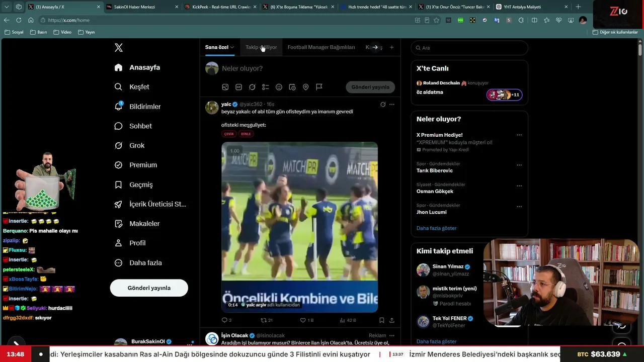This screenshot has width=644, height=362.
Task: Open options for Jhon Lucumi trend
Action: (519, 207)
